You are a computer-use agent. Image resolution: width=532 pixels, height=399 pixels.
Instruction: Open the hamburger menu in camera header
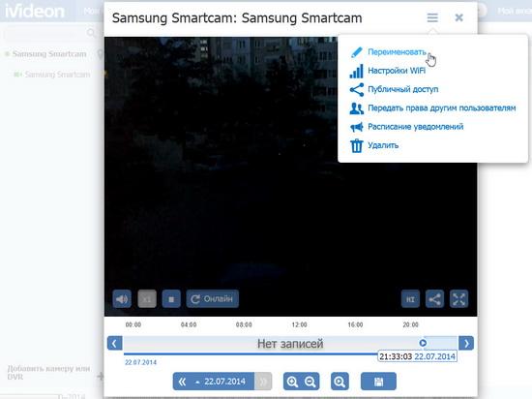pyautogui.click(x=432, y=17)
